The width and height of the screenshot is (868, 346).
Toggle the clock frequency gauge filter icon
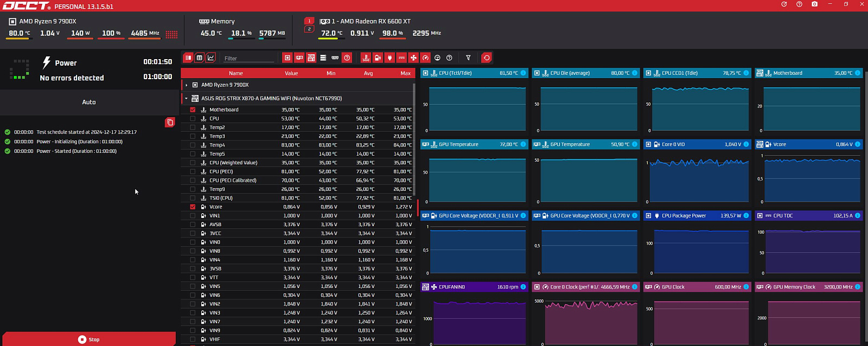click(x=425, y=57)
